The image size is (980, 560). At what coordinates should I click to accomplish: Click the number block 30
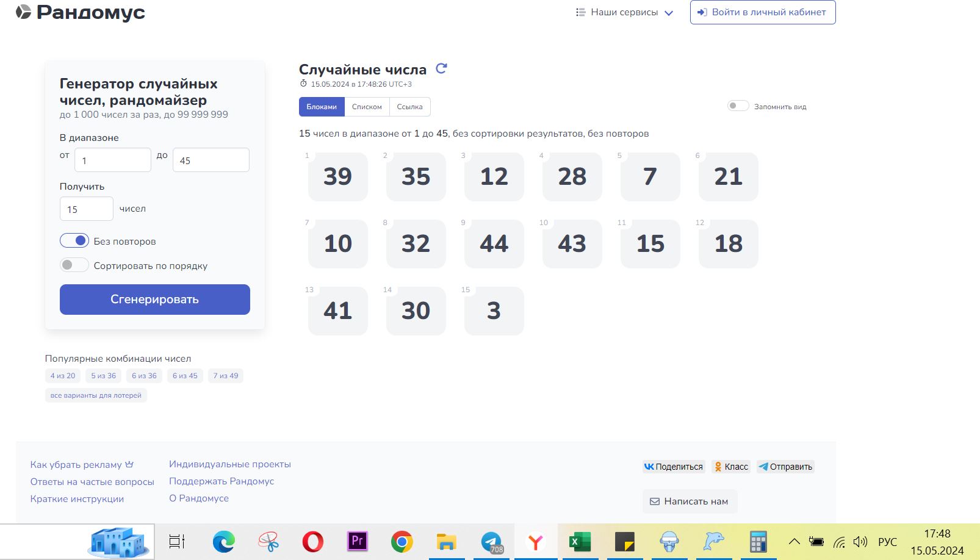click(416, 311)
